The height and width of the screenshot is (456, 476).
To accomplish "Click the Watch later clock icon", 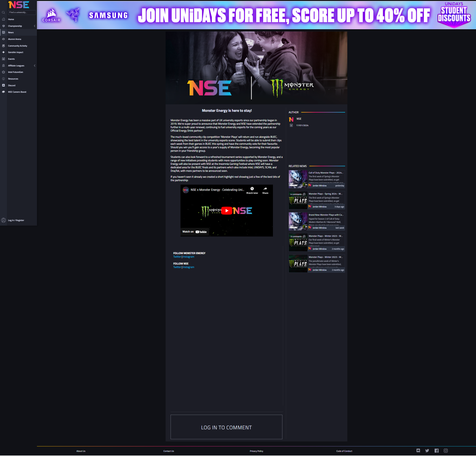I will (252, 189).
